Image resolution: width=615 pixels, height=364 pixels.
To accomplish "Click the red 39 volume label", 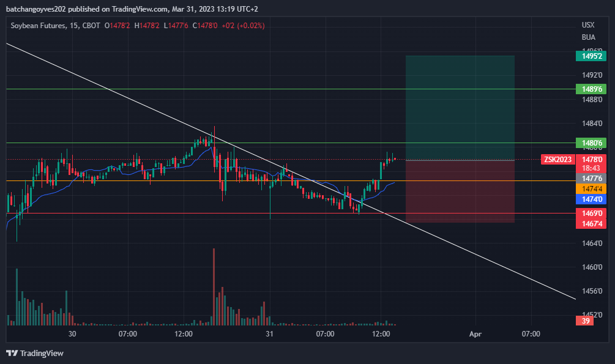I will pyautogui.click(x=585, y=321).
